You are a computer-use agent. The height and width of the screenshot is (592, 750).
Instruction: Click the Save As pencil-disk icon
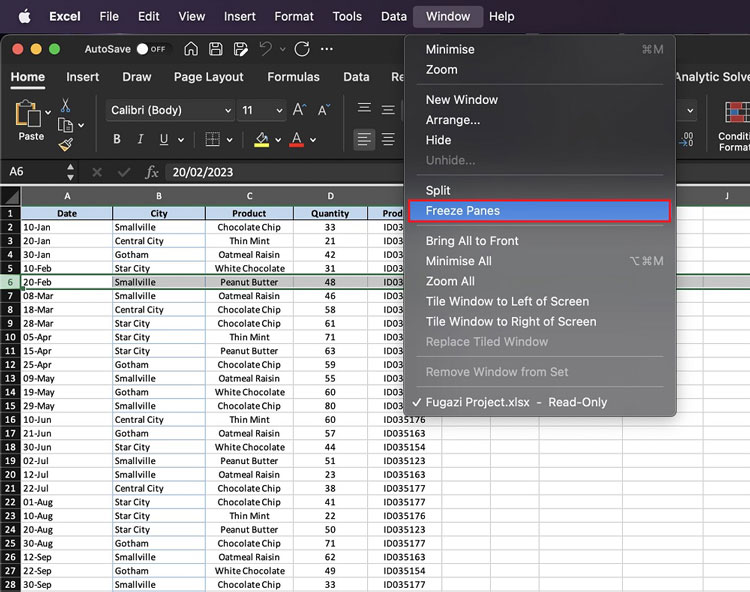point(241,49)
